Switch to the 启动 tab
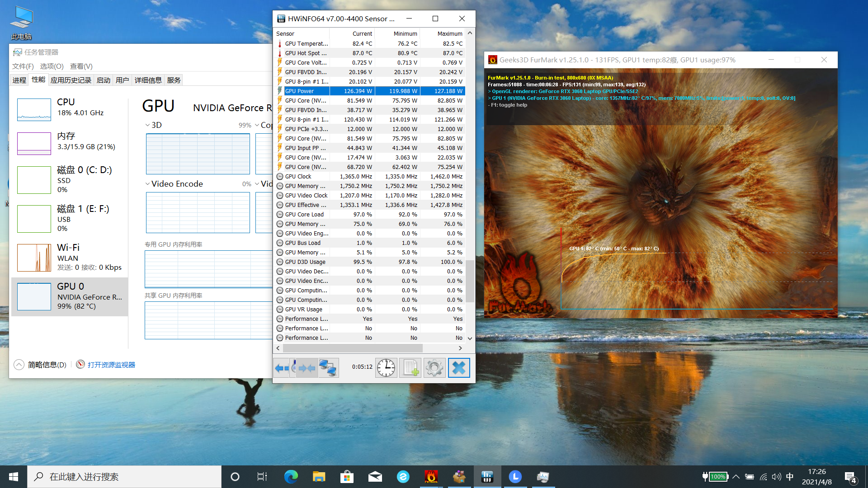The image size is (868, 488). click(104, 80)
